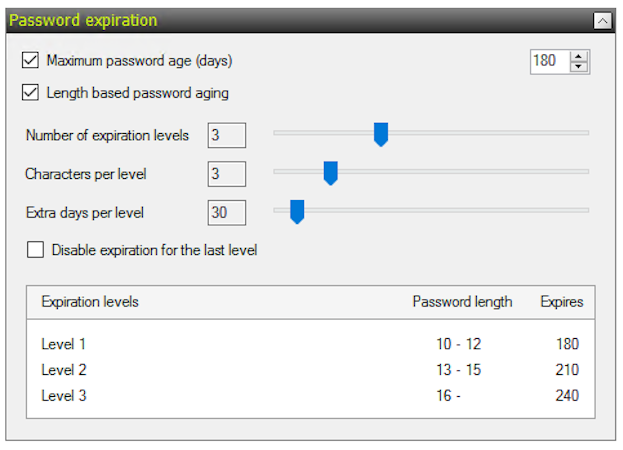Click the Expires column header
This screenshot has height=450, width=623.
(561, 301)
